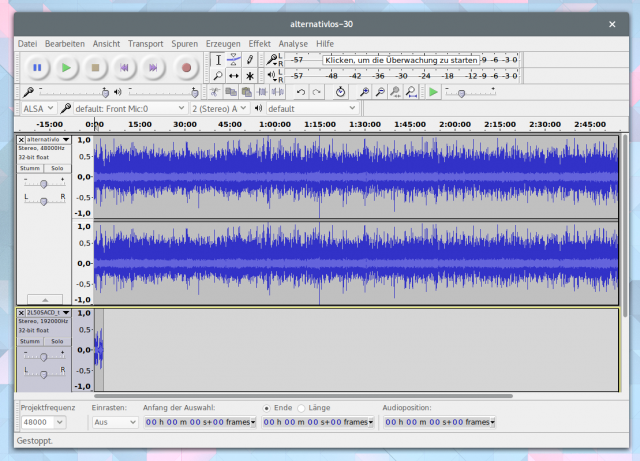
Task: Click the 1:00:00 mark on timeline ruler
Action: tap(275, 124)
